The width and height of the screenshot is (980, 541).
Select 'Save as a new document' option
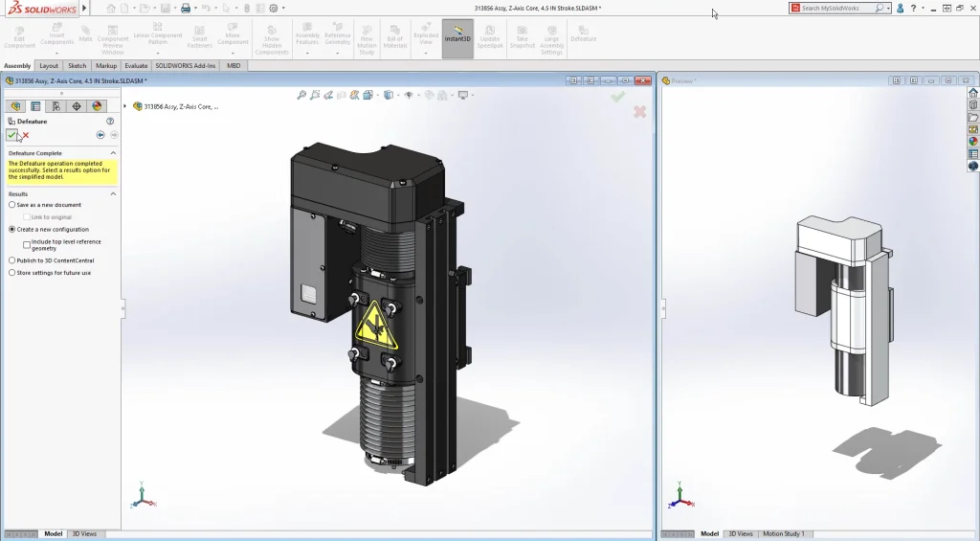tap(12, 205)
